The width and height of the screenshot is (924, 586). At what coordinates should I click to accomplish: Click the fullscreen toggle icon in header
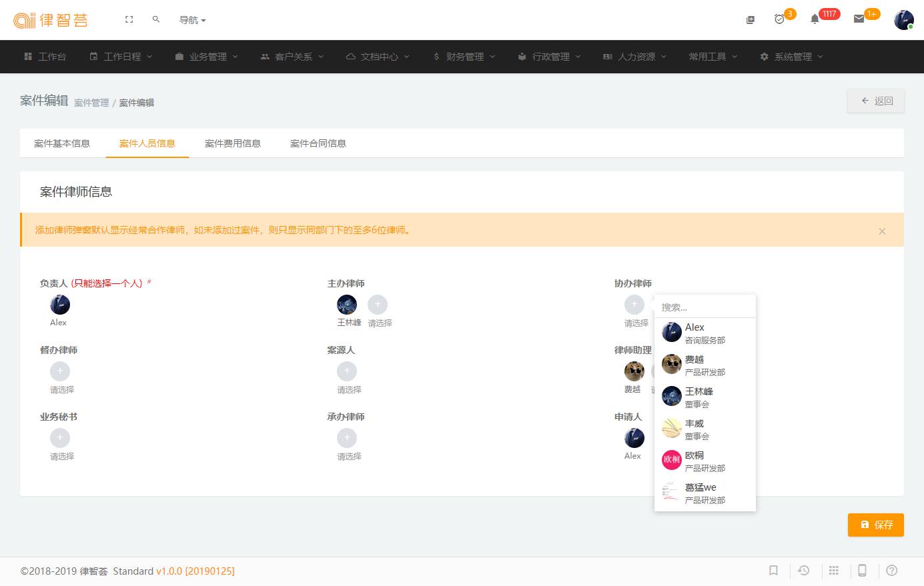(x=129, y=20)
